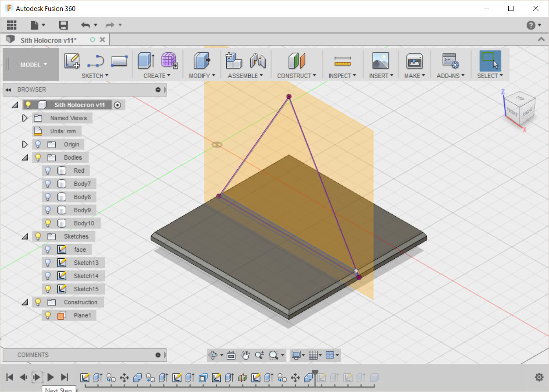Open the Help question mark menu
Viewport: 549px width, 392px height.
(x=531, y=25)
